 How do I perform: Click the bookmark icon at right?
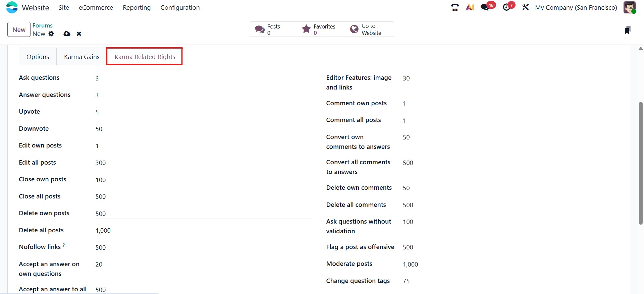pos(627,30)
